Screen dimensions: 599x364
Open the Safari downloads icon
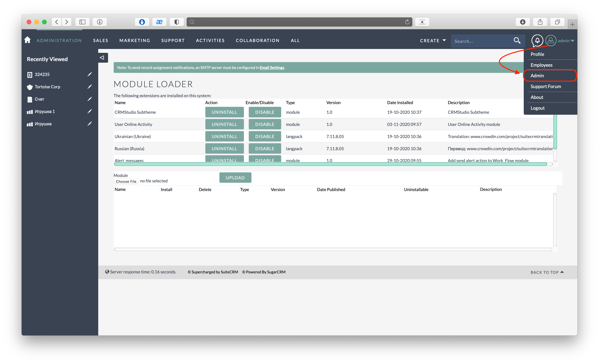click(523, 22)
